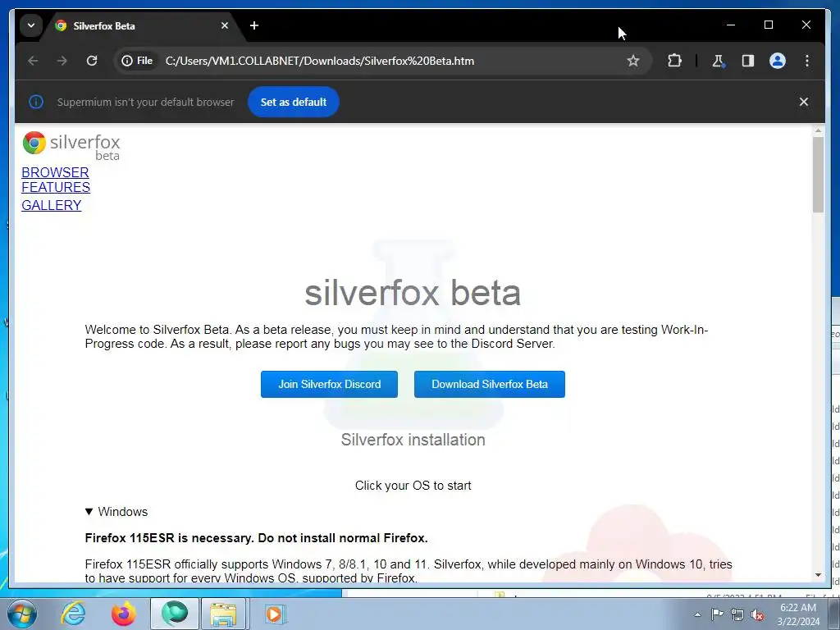Click Download Silverfox Beta button
The image size is (840, 630).
tap(490, 384)
